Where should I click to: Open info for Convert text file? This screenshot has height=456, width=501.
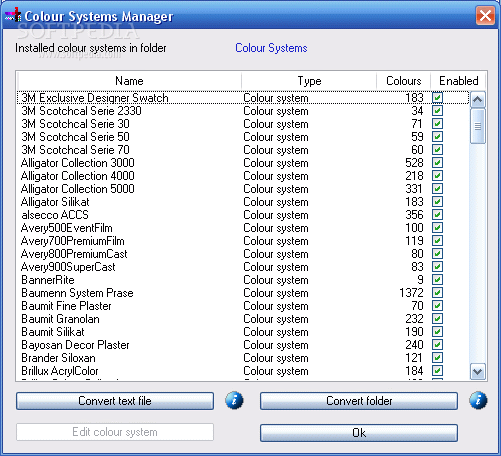[x=234, y=400]
